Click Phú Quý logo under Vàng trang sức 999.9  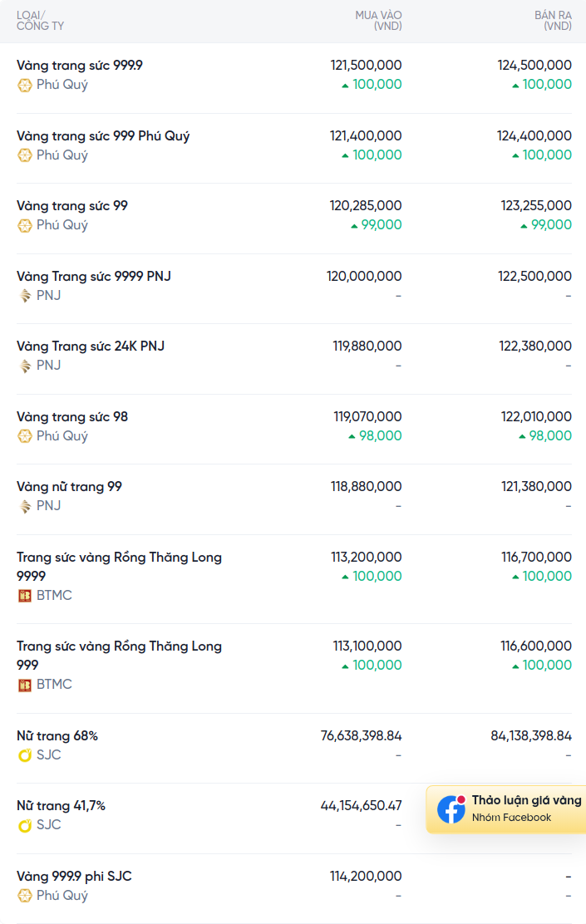click(25, 85)
